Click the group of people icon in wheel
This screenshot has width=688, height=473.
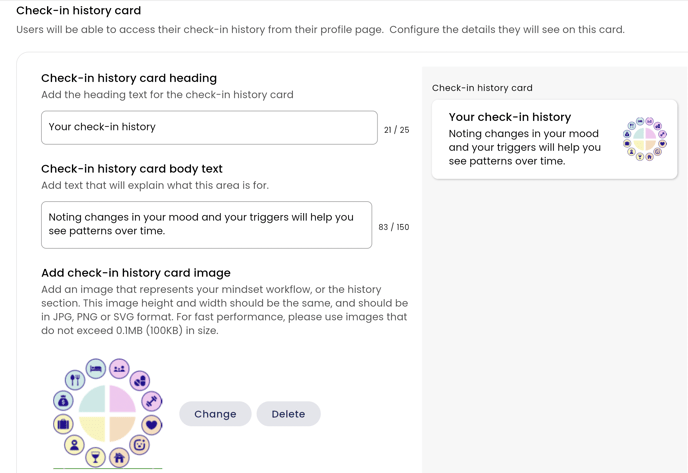pos(119,369)
